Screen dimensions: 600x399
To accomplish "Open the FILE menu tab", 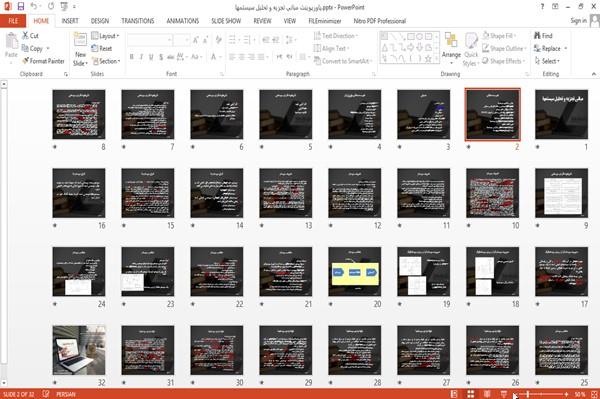I will (13, 21).
